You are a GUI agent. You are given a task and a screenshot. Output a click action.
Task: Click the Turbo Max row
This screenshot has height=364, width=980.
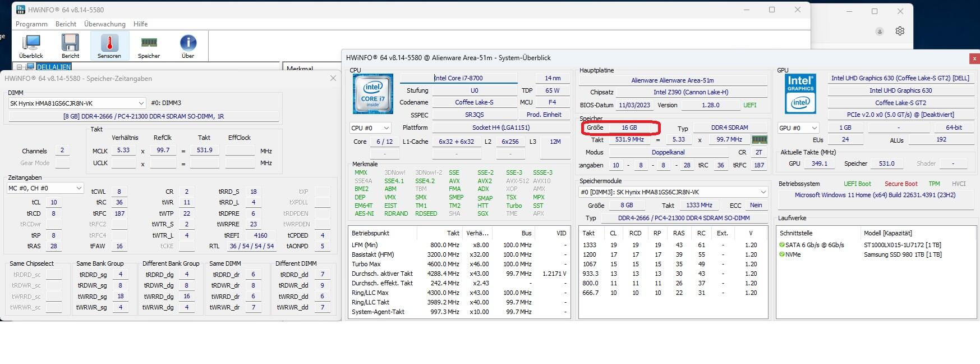[459, 264]
